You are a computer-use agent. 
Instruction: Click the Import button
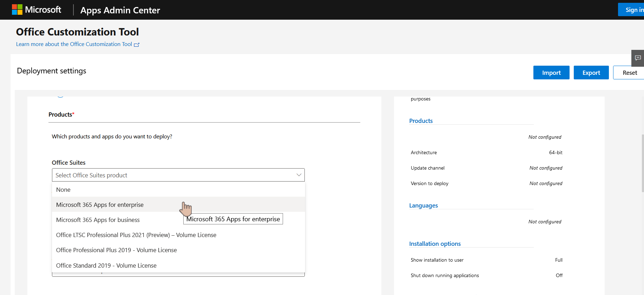(551, 73)
